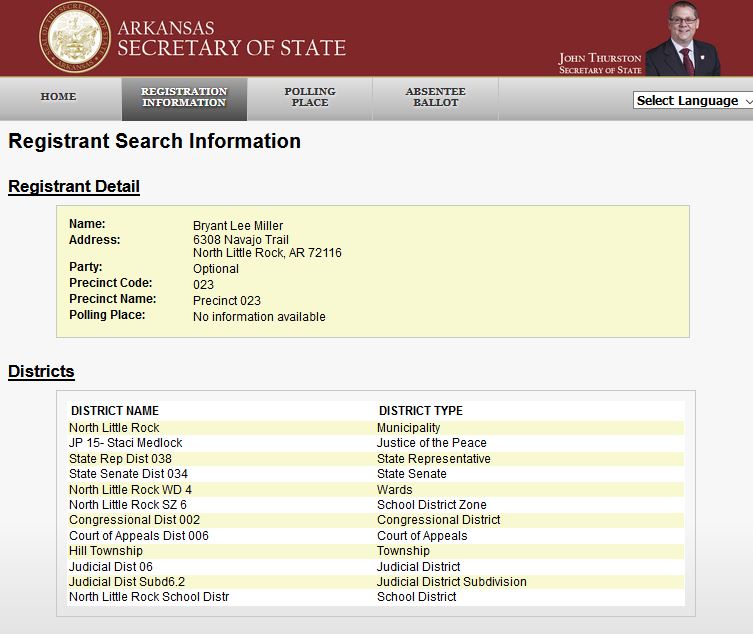The width and height of the screenshot is (753, 634).
Task: Click the School District type cell
Action: pos(416,597)
